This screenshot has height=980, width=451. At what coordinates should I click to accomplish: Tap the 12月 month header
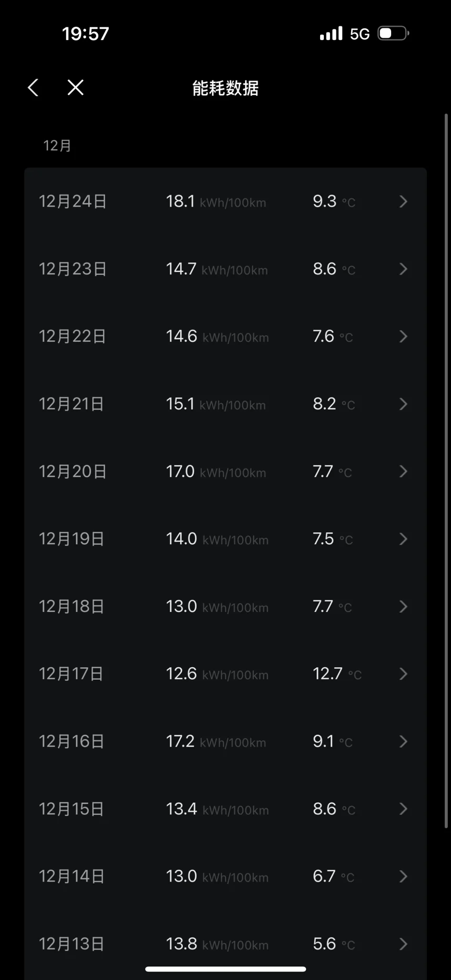[x=57, y=146]
